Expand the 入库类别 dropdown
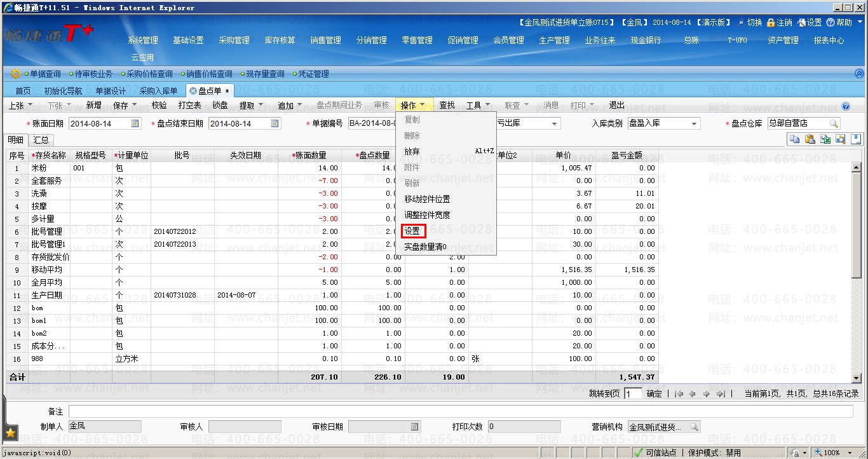 tap(695, 124)
